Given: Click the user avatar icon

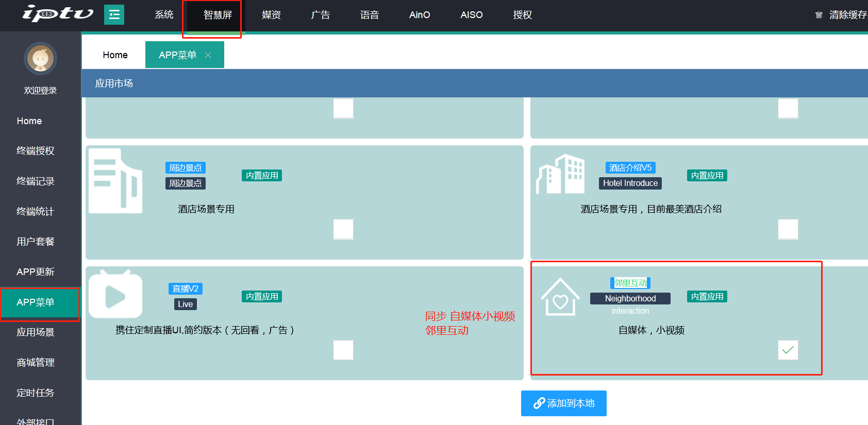Looking at the screenshot, I should [x=40, y=59].
